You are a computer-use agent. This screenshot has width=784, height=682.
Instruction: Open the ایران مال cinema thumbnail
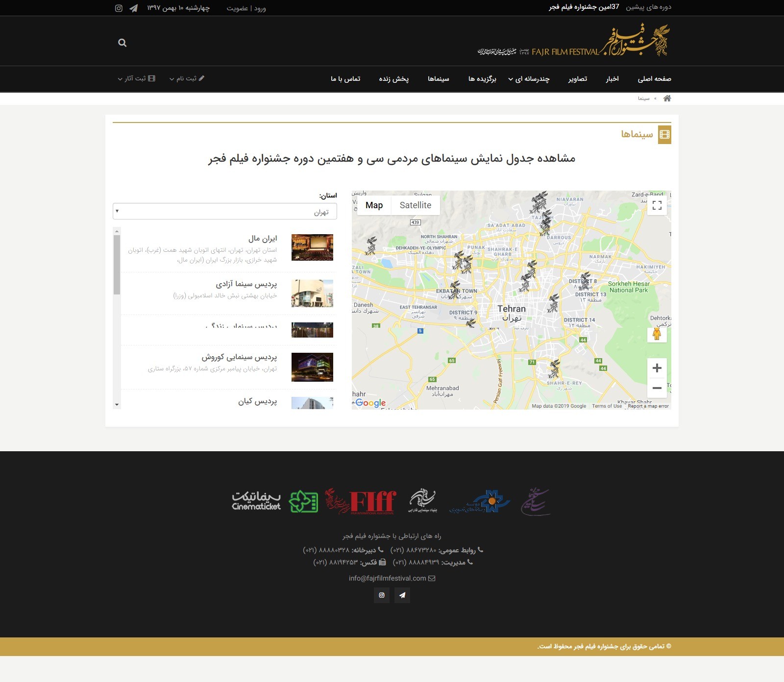312,247
